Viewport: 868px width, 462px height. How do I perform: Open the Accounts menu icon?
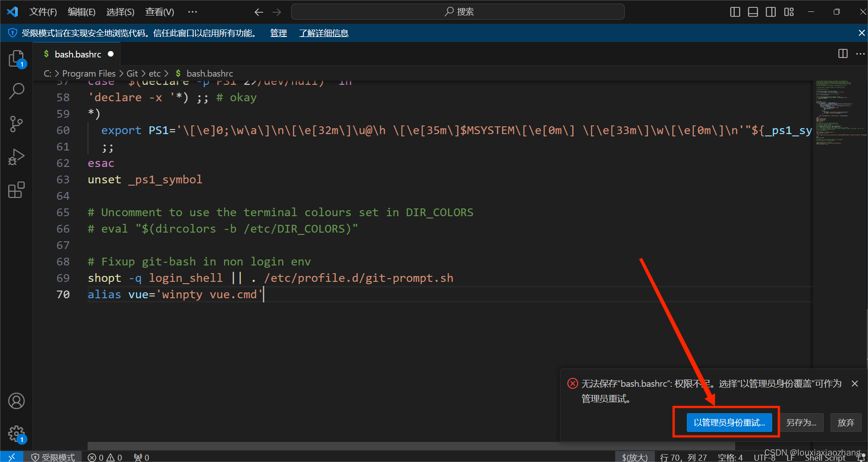click(16, 401)
